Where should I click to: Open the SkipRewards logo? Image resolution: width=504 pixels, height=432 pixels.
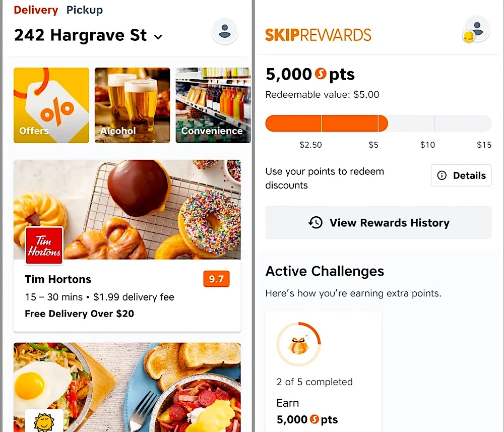pyautogui.click(x=318, y=35)
